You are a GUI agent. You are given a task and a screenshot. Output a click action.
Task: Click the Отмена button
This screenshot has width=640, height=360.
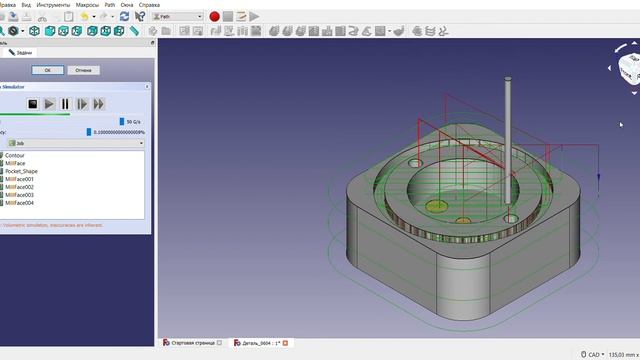click(x=83, y=70)
